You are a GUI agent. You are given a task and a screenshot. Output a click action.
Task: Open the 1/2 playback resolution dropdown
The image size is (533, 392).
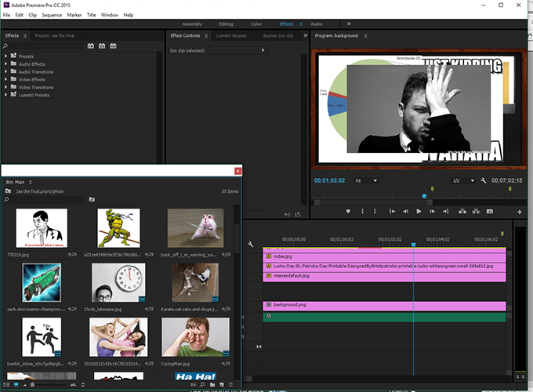pyautogui.click(x=463, y=180)
